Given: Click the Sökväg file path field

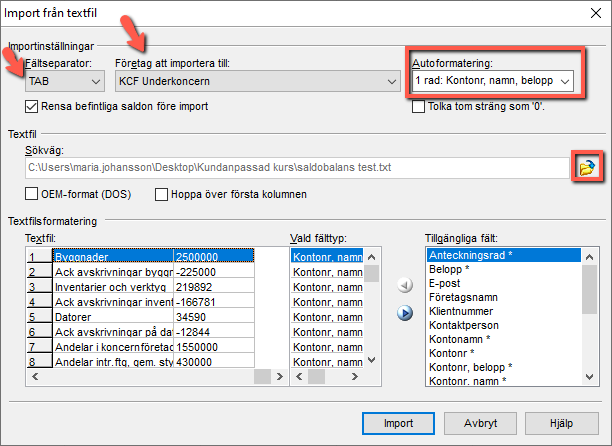Looking at the screenshot, I should tap(297, 168).
